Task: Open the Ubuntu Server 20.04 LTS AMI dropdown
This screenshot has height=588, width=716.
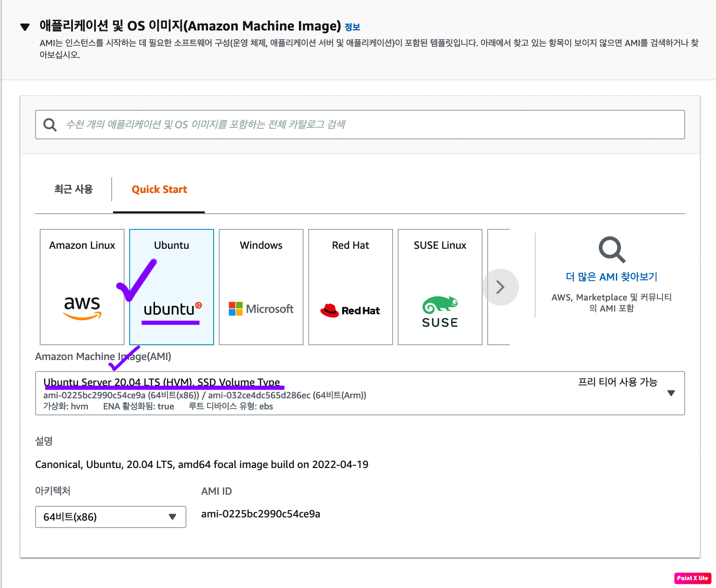Action: (360, 393)
